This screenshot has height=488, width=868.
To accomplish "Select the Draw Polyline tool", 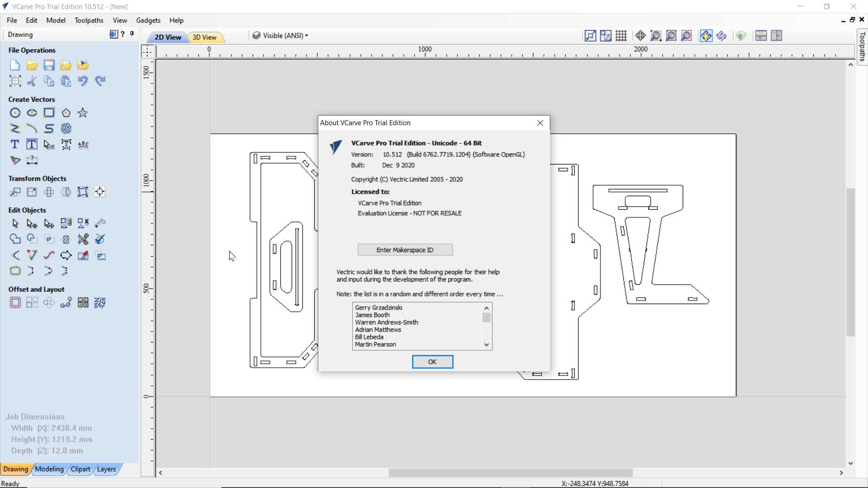I will (x=15, y=129).
